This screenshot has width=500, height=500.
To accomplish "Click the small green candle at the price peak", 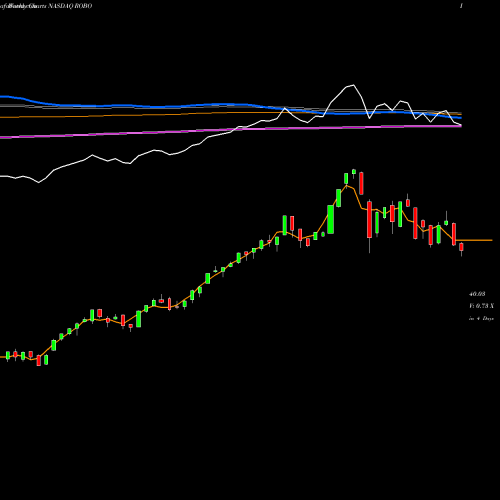I will click(354, 172).
